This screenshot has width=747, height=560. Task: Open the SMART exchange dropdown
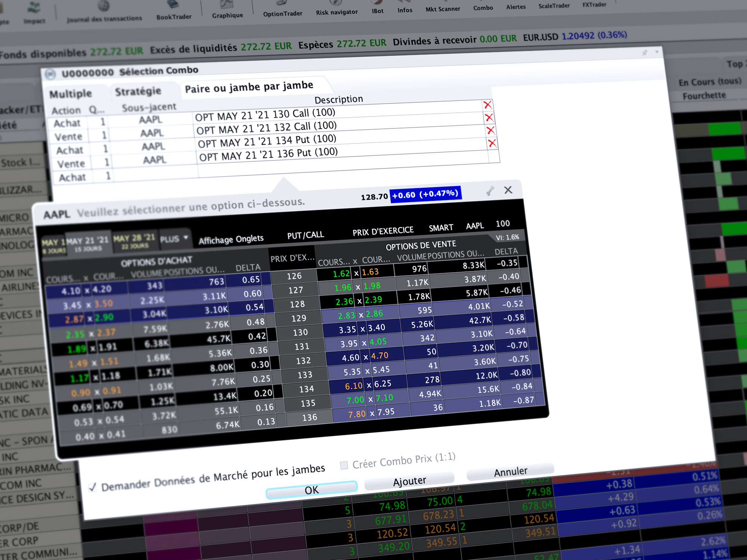(441, 228)
